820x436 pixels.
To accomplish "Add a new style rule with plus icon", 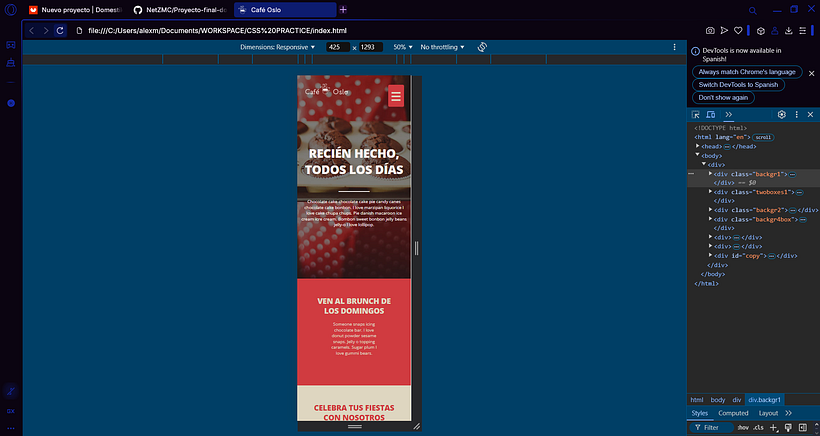I will coord(774,428).
